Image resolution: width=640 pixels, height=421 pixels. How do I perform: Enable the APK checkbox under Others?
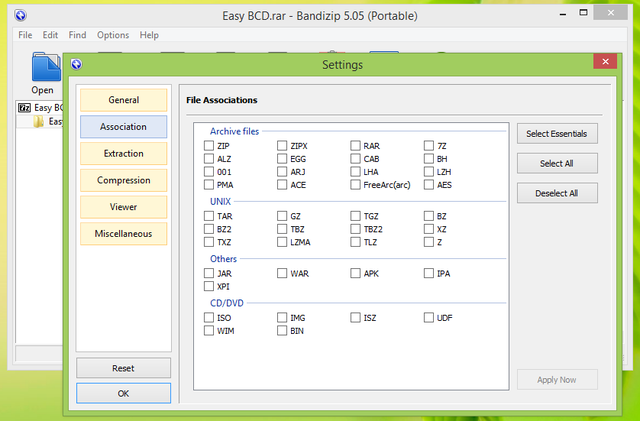(x=356, y=273)
